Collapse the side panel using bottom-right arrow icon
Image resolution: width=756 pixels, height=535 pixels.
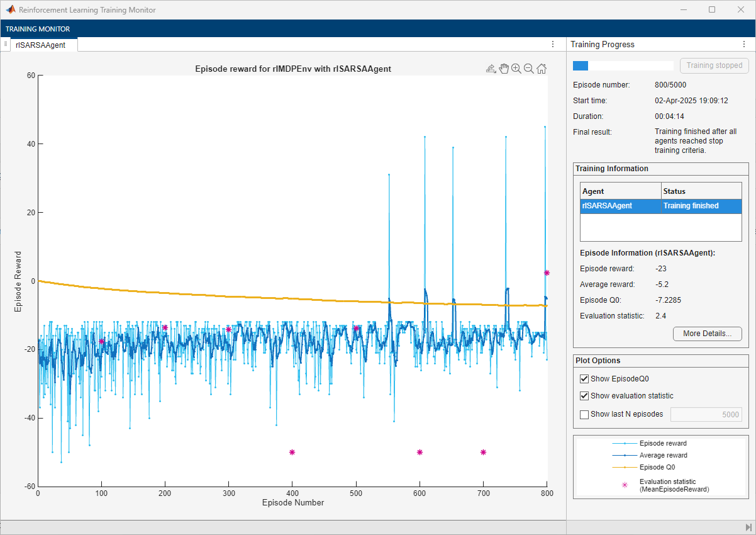[748, 527]
